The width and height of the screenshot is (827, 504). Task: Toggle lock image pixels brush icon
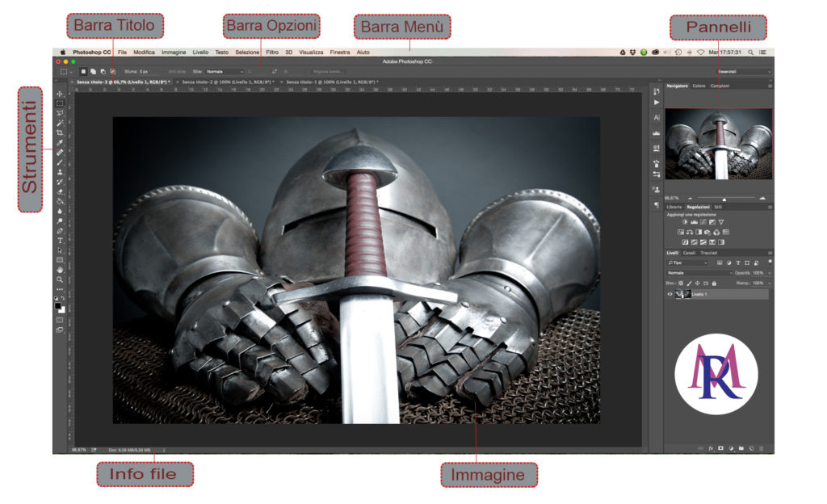pos(689,283)
